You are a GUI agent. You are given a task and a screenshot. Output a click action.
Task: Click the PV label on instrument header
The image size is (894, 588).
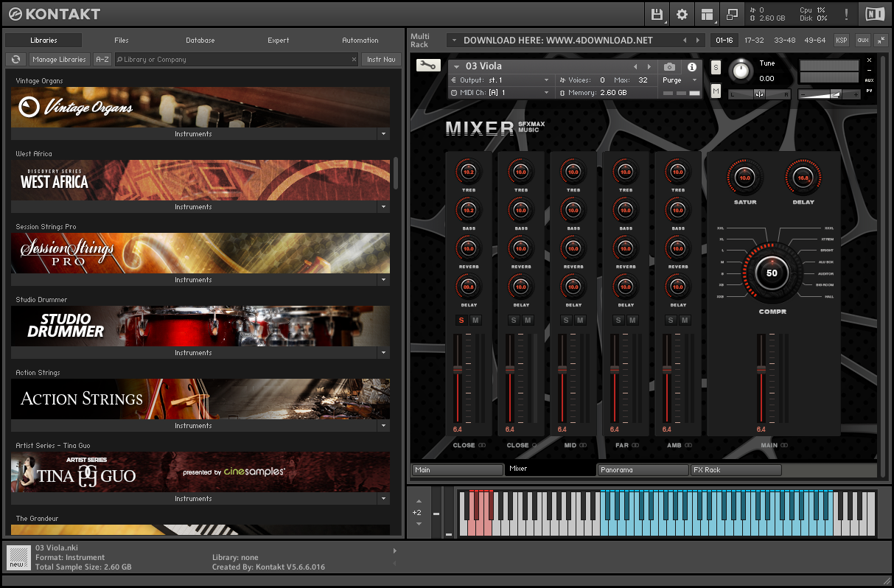(869, 91)
